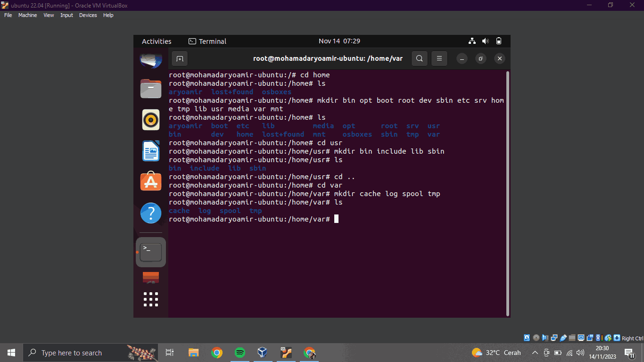Open Help from the Ubuntu dock

tap(151, 213)
